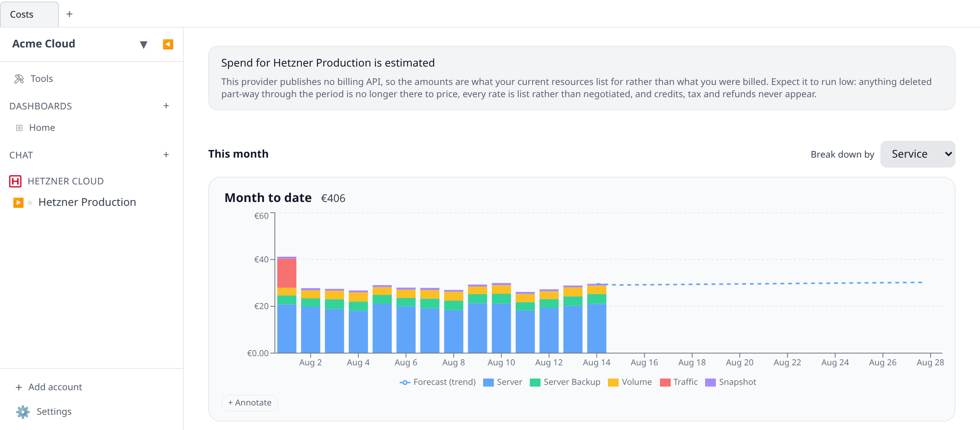Click the Acme Cloud workspace name
The image size is (980, 430).
44,44
